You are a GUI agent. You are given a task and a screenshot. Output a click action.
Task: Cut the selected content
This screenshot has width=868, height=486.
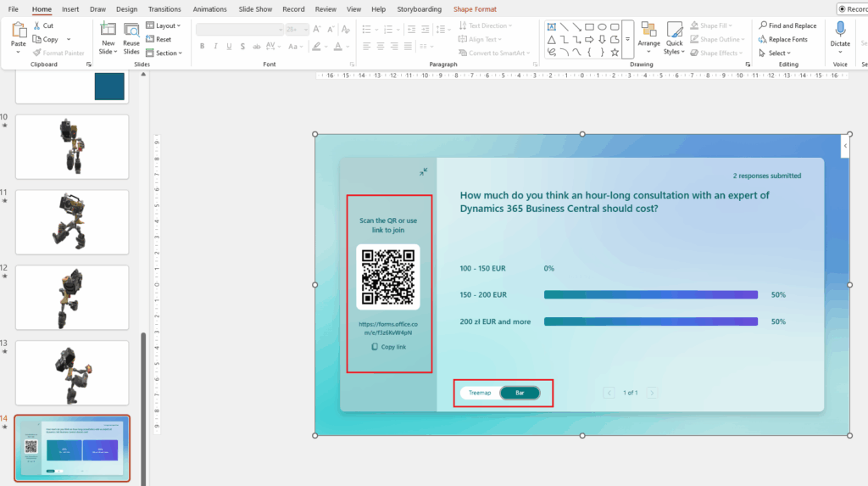[x=43, y=25]
